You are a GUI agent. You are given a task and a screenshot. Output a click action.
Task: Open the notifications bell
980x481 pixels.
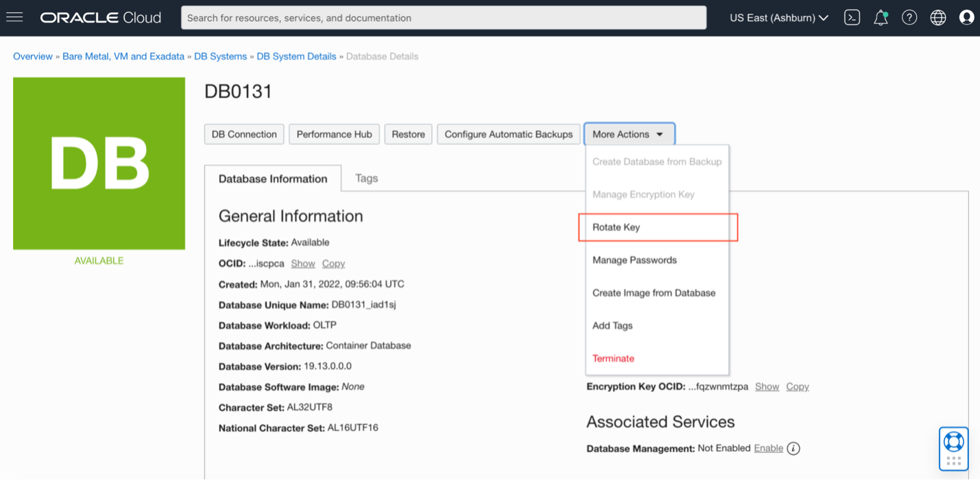[x=881, y=18]
